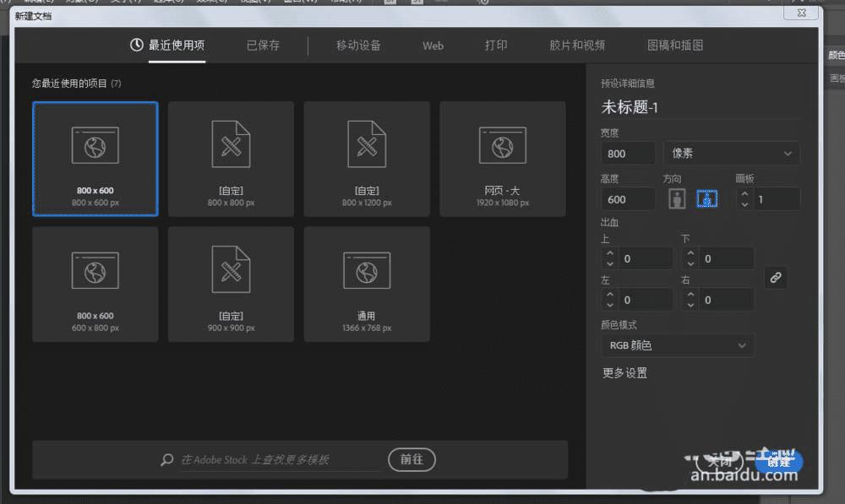This screenshot has height=504, width=845.
Task: Close the 新建文档 dialog with X
Action: tap(801, 13)
